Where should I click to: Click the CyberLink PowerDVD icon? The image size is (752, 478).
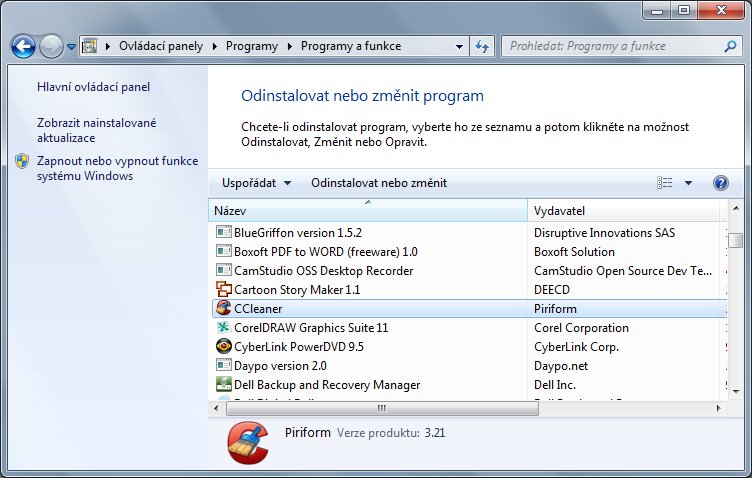(x=223, y=346)
